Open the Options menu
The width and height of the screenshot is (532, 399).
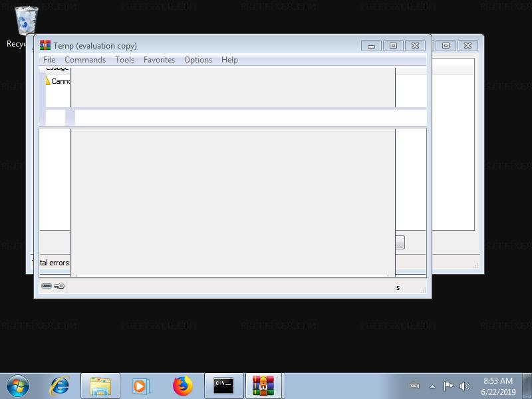198,60
